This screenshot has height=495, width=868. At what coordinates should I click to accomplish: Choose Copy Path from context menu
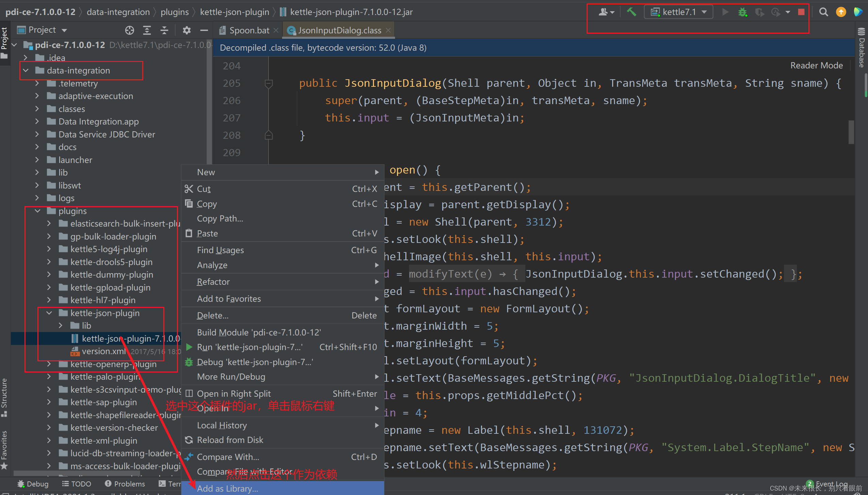pos(220,218)
